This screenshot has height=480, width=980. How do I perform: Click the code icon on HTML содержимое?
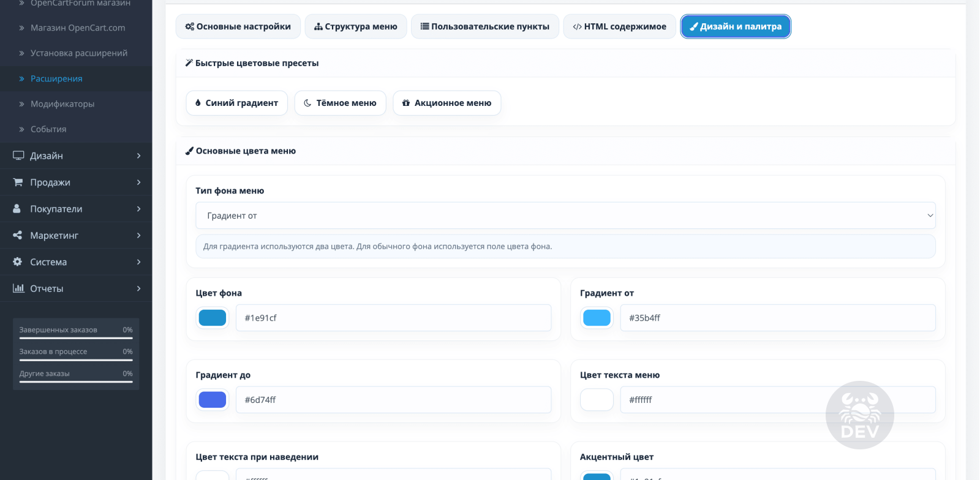[577, 27]
